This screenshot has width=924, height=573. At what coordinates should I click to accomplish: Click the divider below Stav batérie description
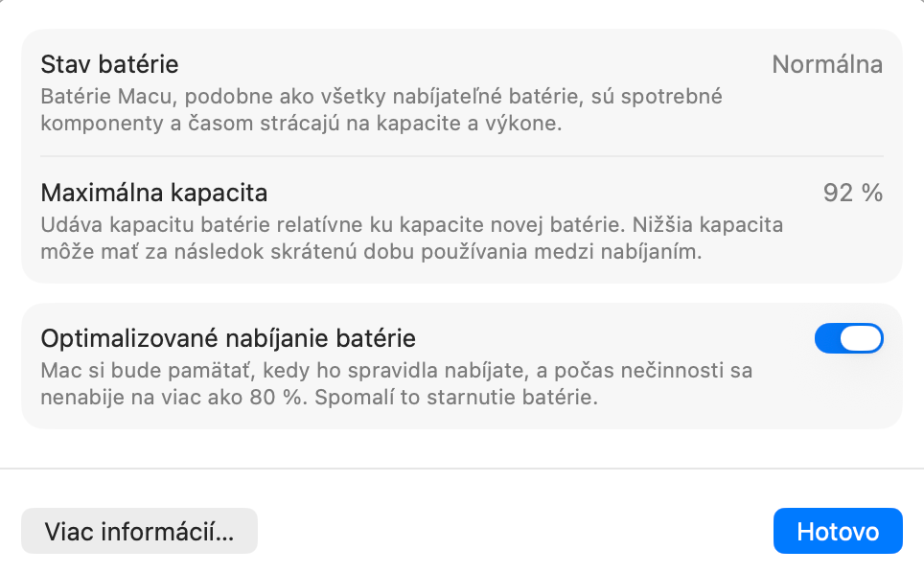[461, 156]
